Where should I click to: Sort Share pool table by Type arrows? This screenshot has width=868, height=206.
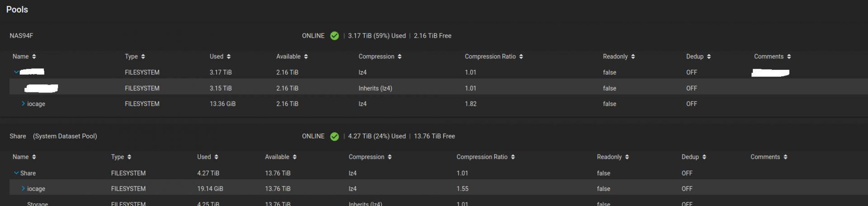(129, 157)
